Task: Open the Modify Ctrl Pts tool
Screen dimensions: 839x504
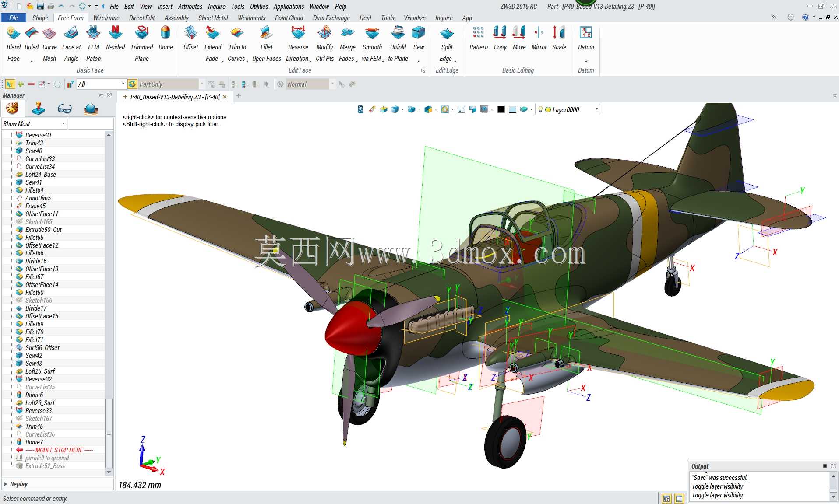Action: pos(324,44)
